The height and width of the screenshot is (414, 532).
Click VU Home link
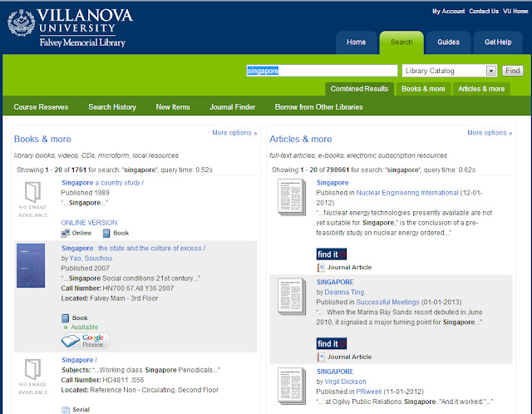point(515,11)
